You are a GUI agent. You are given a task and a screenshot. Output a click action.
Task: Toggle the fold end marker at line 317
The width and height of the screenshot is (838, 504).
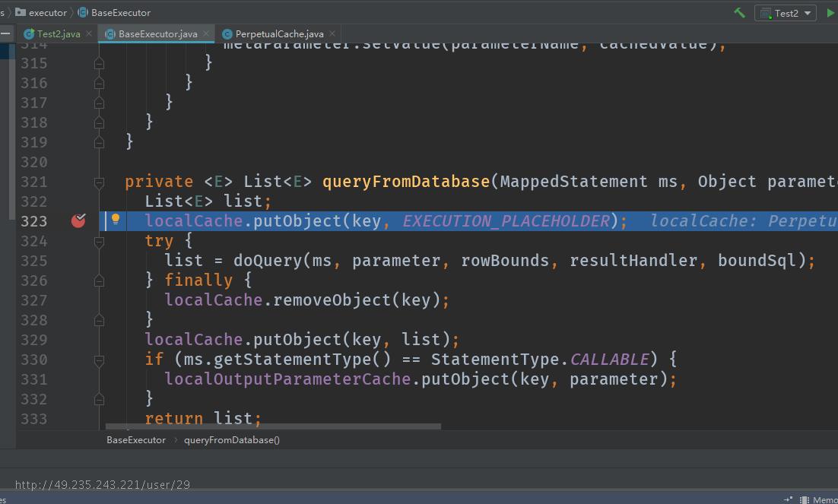point(99,103)
